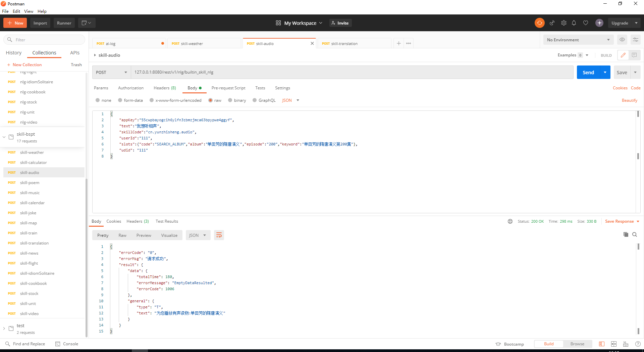
Task: Focus the collections Filter field
Action: pyautogui.click(x=44, y=40)
